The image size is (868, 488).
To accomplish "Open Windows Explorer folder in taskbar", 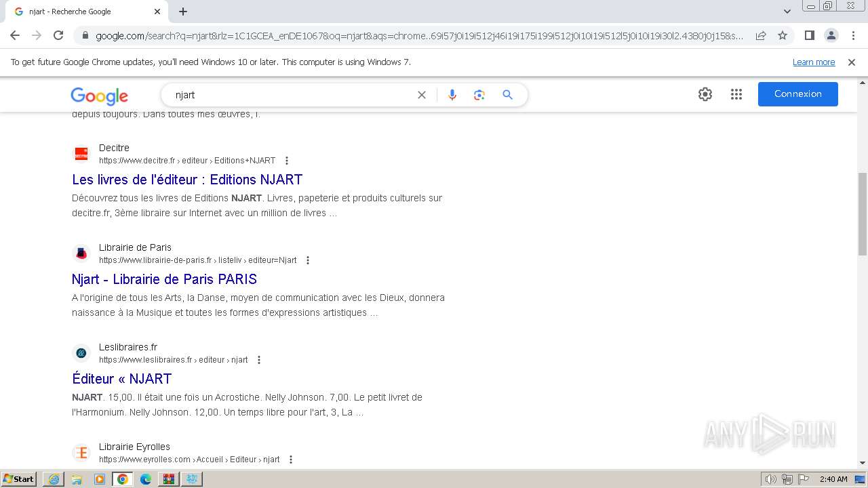I will coord(77,479).
